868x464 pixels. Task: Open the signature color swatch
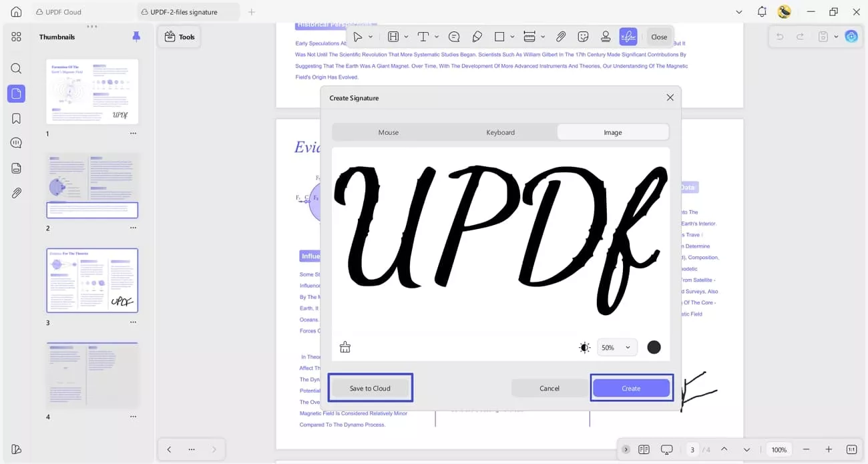click(x=654, y=346)
